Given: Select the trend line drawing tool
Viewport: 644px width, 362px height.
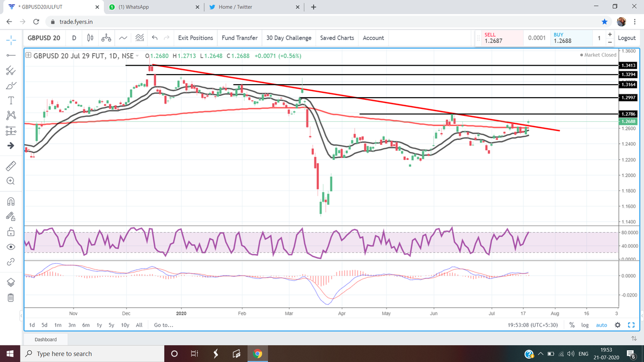Looking at the screenshot, I should point(10,55).
